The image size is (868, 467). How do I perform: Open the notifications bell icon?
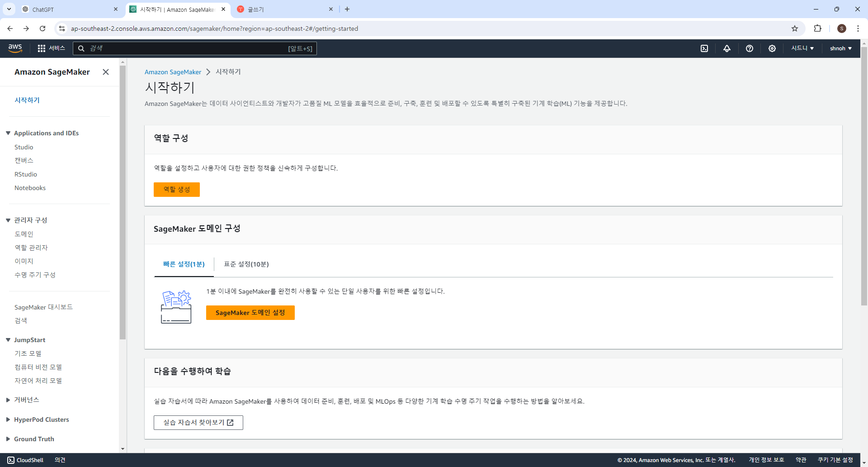pos(727,48)
